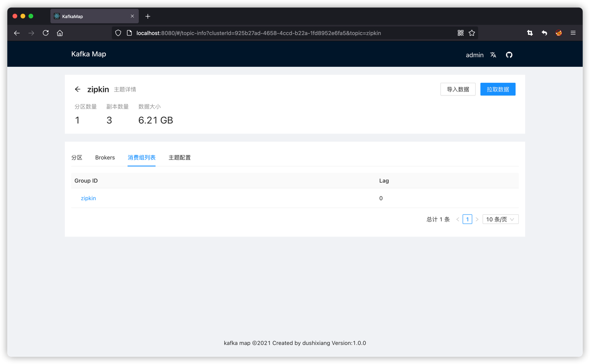Select the KafkaMap browser tab
The image size is (590, 364).
94,16
